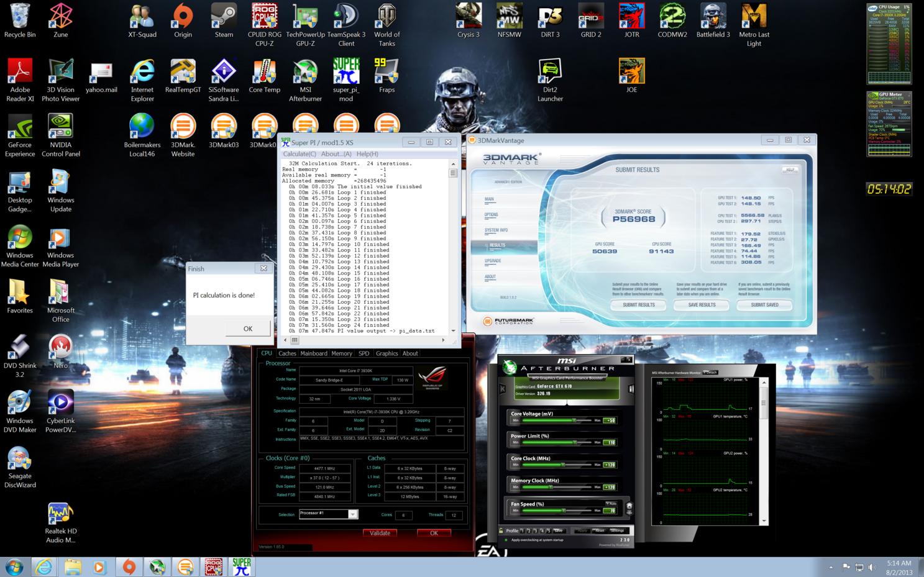Screen dimensions: 924x577
Task: Open the Calculate(C) menu in Super PI
Action: [299, 154]
